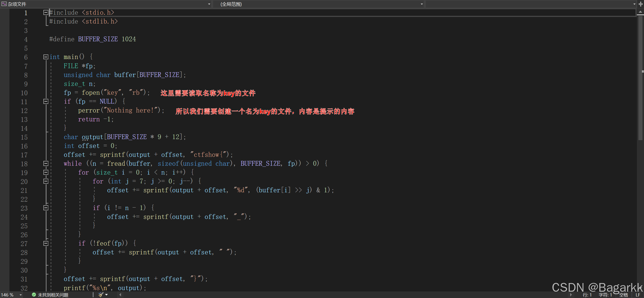
Task: Fold the outer for loop at line 19
Action: point(46,172)
